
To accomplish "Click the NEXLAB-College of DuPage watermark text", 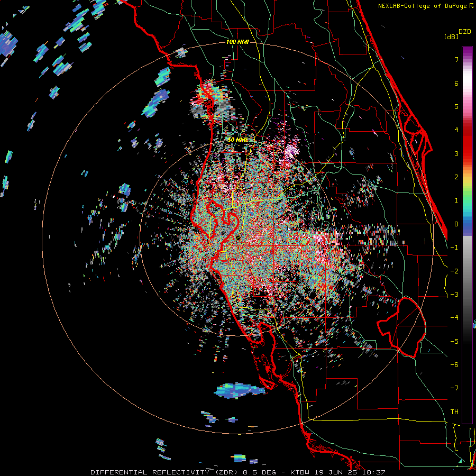I will [x=425, y=6].
